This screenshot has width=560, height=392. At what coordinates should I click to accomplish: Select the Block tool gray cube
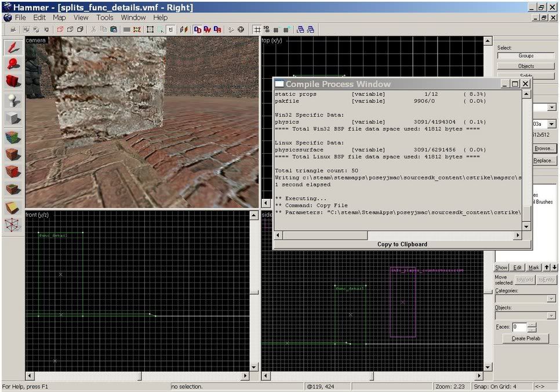pyautogui.click(x=13, y=118)
